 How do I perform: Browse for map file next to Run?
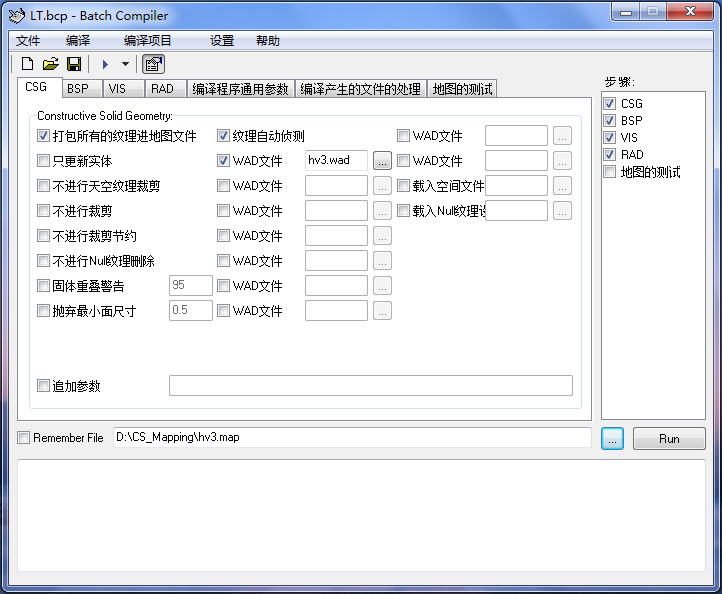[x=612, y=438]
